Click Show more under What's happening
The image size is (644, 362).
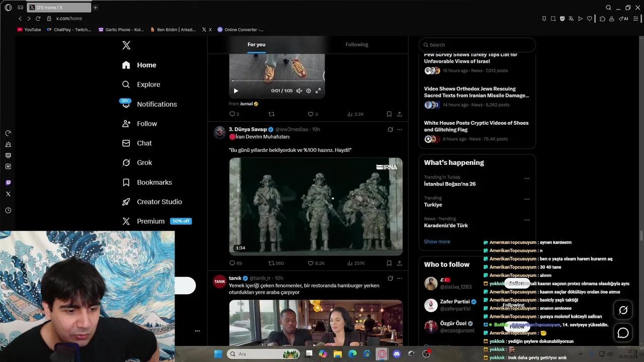pos(437,242)
